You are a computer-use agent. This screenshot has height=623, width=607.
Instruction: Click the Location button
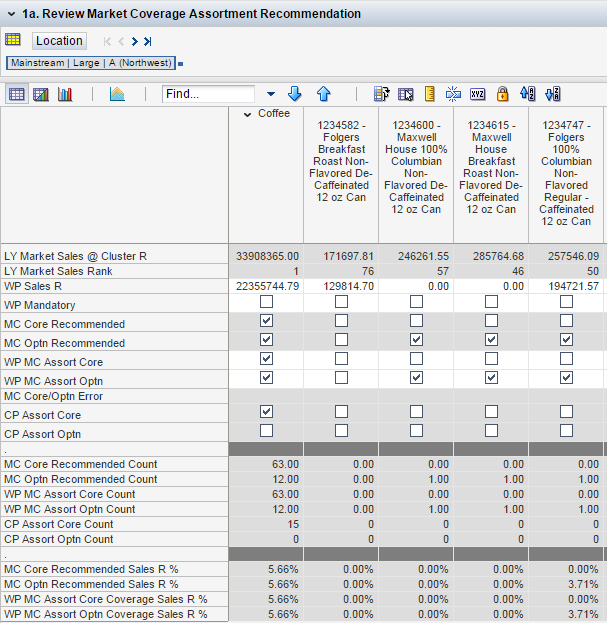(x=59, y=41)
